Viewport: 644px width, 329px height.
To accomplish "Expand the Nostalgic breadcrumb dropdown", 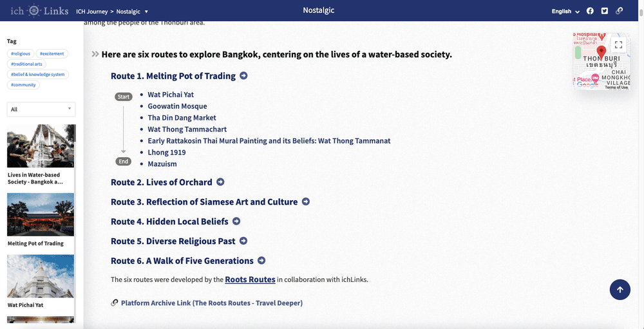I will tap(133, 12).
